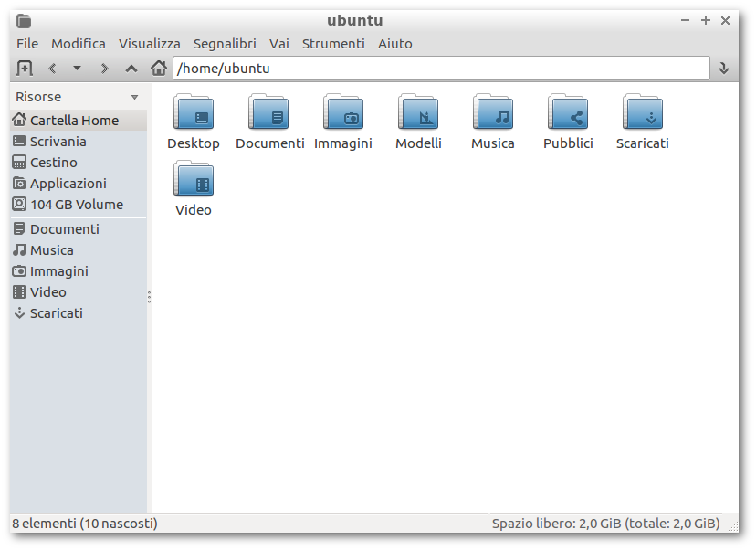Open Video bookmark in sidebar
Screen dimensions: 756x550
tap(79, 292)
